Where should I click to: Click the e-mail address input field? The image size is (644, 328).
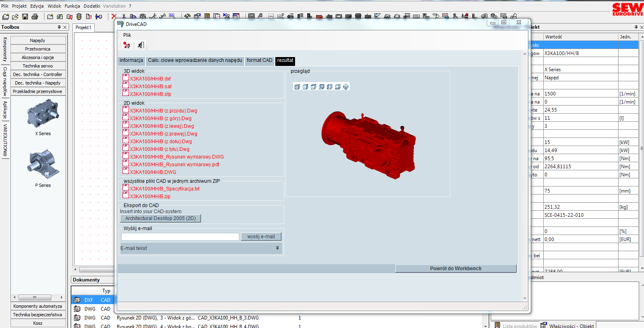[180, 237]
